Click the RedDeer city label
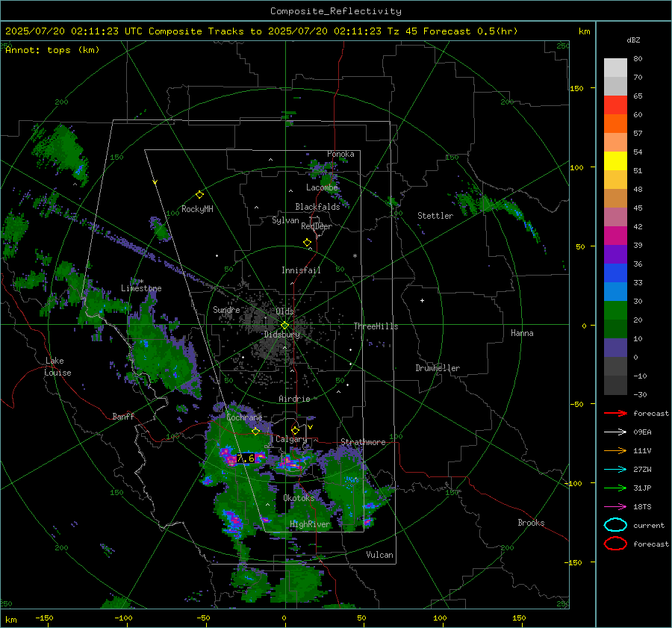This screenshot has width=672, height=628. pyautogui.click(x=317, y=226)
